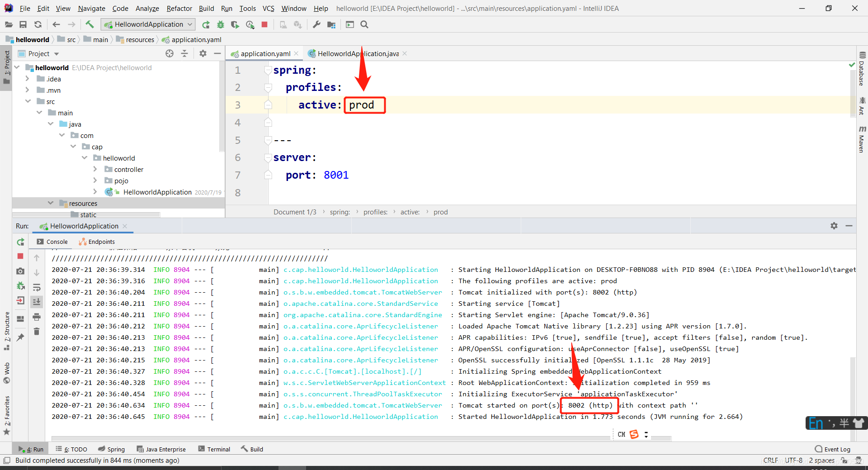Screen dimensions: 868x470
Task: Click the Print console icon
Action: [x=37, y=317]
